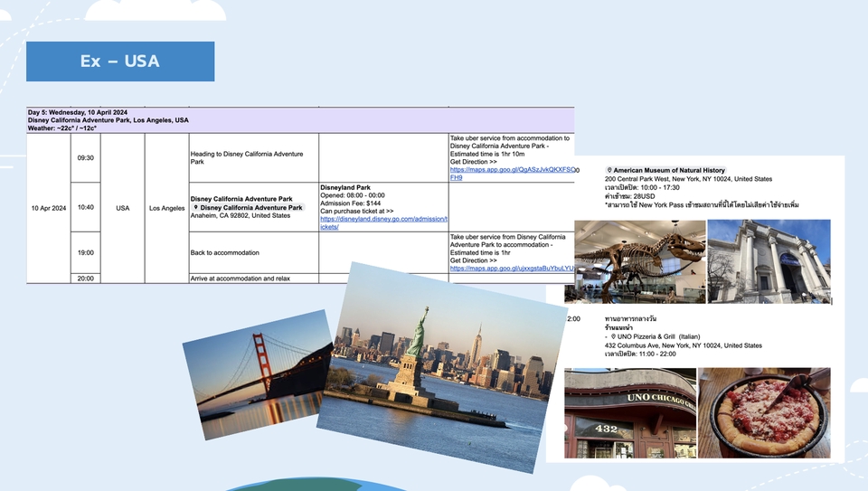
Task: Click the 19:00 time cell
Action: coord(85,252)
